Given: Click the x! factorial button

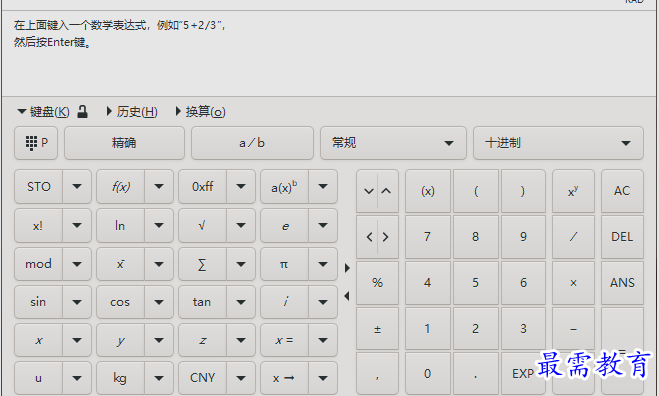Looking at the screenshot, I should tap(39, 226).
